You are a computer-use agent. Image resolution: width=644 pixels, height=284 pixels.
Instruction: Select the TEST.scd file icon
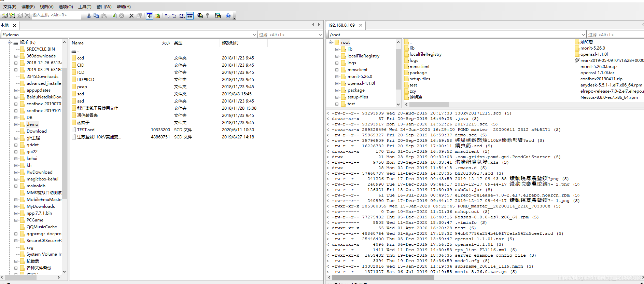coord(74,130)
